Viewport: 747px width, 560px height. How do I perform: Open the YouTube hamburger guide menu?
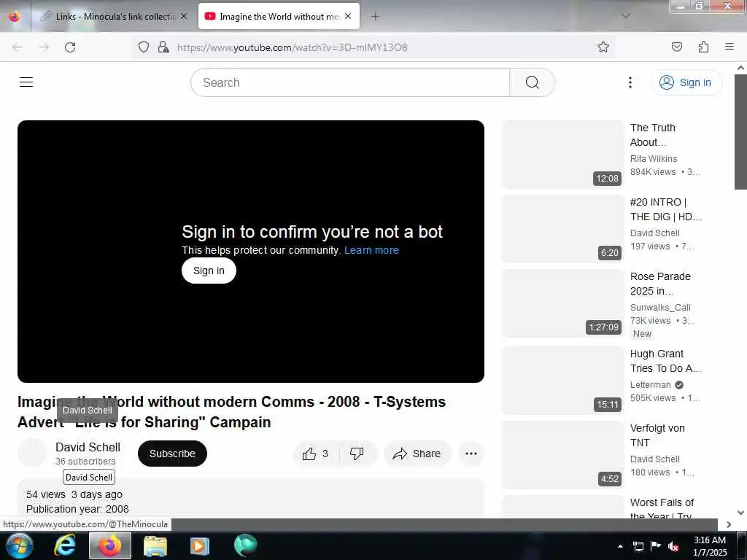click(26, 82)
